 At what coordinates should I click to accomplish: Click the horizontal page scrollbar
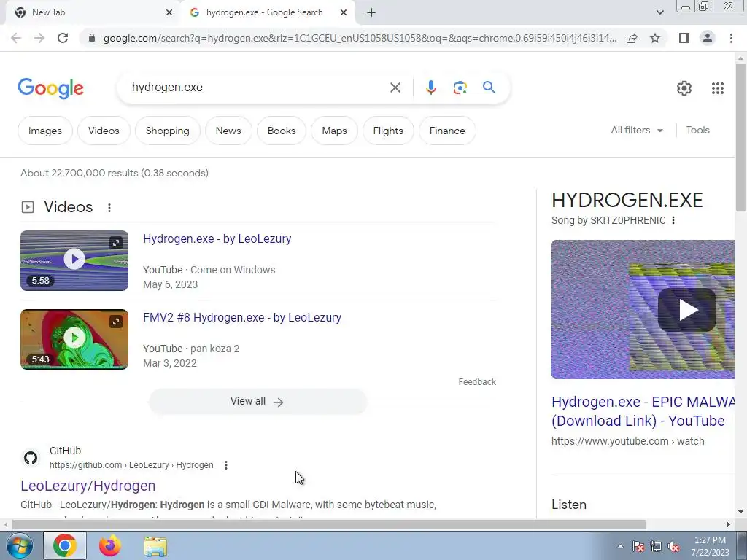coord(329,524)
